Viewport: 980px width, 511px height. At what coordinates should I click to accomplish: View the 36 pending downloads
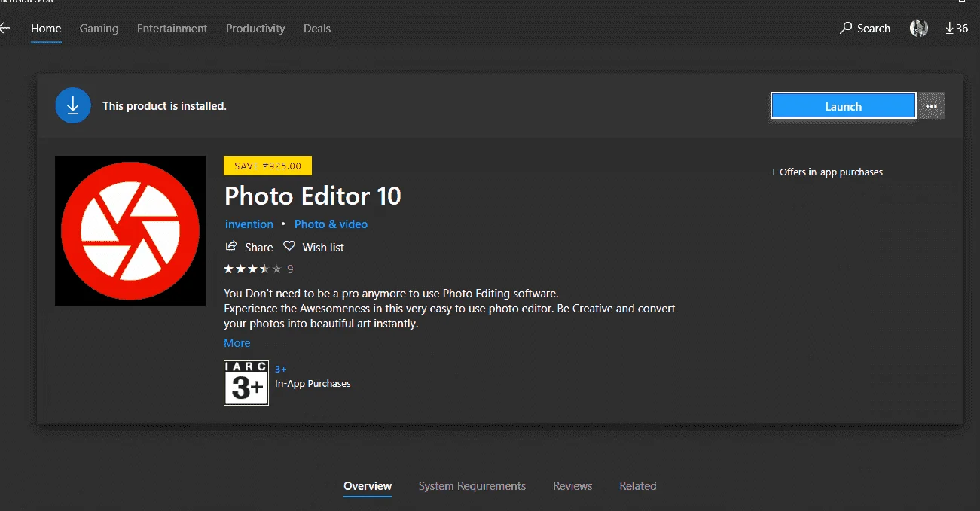[957, 29]
